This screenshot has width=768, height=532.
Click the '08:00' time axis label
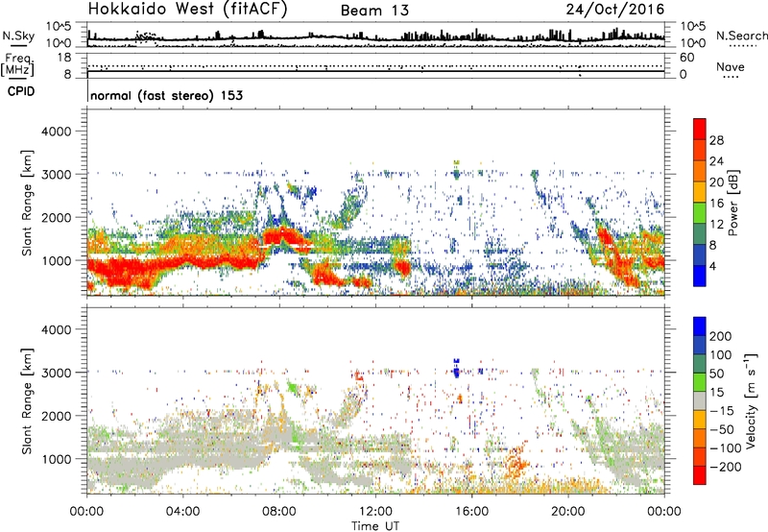pyautogui.click(x=279, y=512)
